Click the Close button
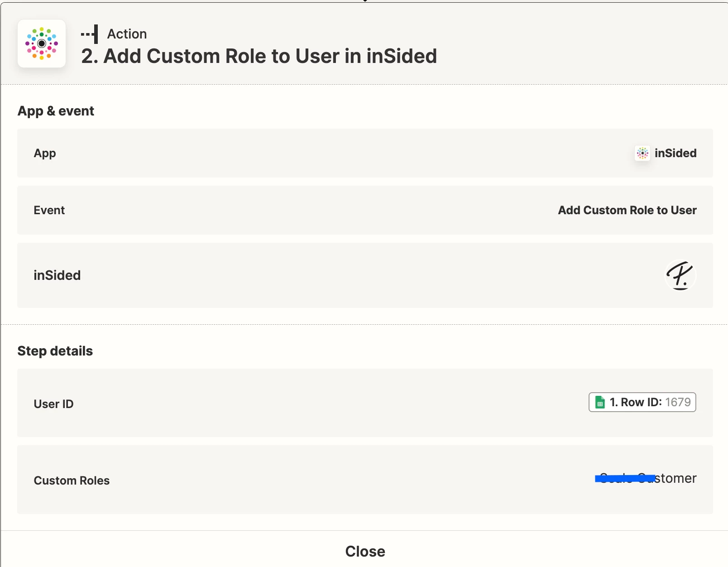 pyautogui.click(x=365, y=551)
